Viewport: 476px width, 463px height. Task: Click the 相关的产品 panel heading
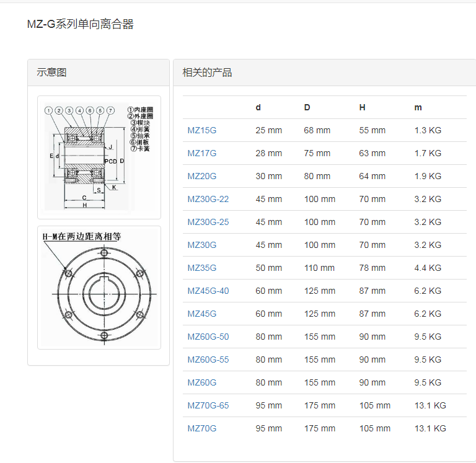coord(207,73)
